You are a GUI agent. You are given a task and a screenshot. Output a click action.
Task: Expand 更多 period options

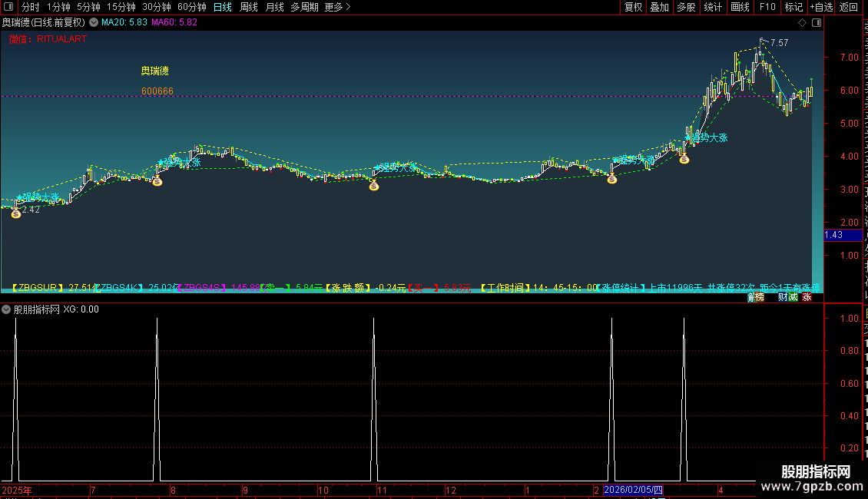pyautogui.click(x=337, y=7)
